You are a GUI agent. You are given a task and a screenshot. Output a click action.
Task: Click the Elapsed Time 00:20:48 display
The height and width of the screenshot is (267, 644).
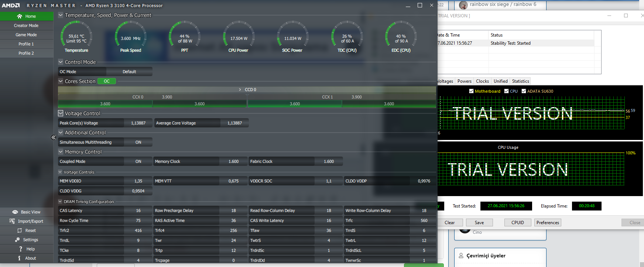click(587, 206)
